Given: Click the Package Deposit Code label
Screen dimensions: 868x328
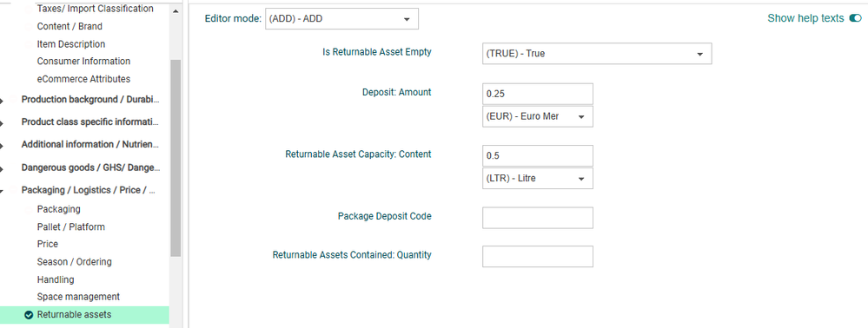Looking at the screenshot, I should 385,216.
